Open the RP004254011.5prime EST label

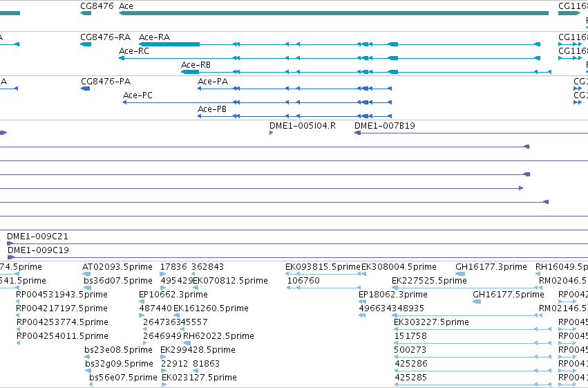click(62, 336)
